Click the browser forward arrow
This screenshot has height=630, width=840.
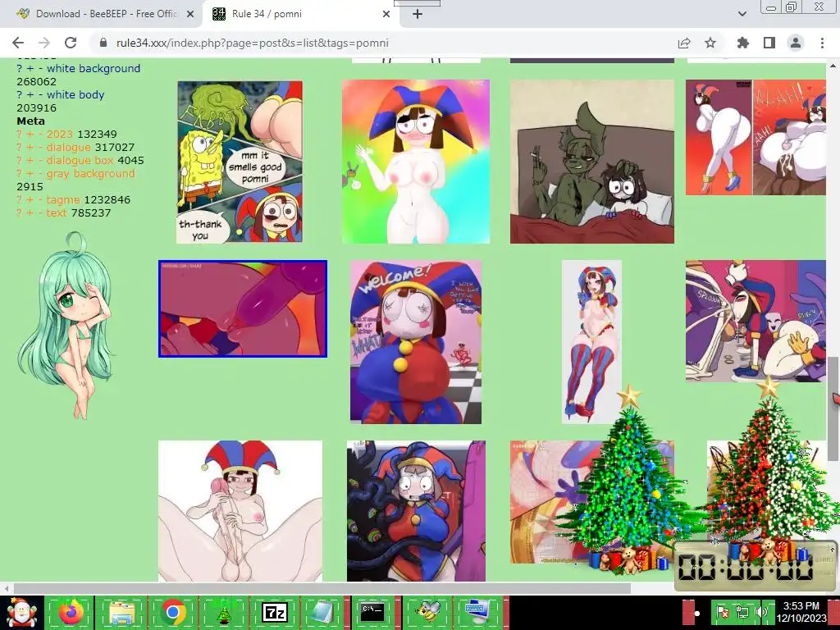click(44, 43)
